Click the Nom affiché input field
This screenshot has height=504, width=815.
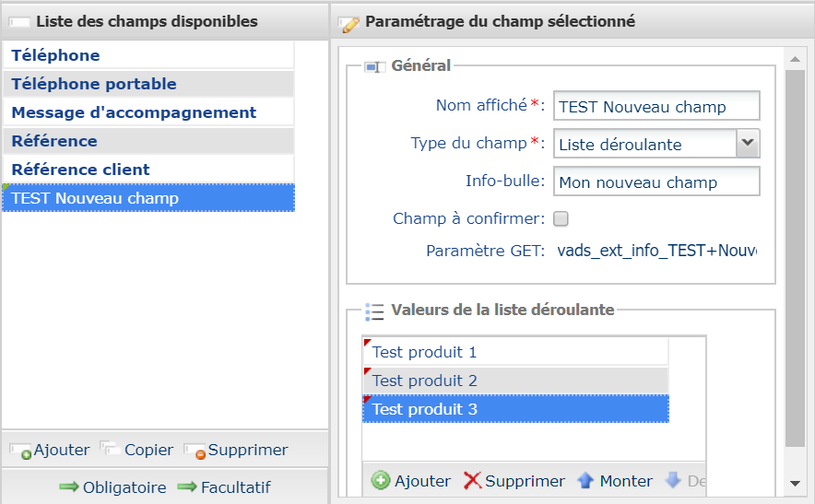pos(656,106)
